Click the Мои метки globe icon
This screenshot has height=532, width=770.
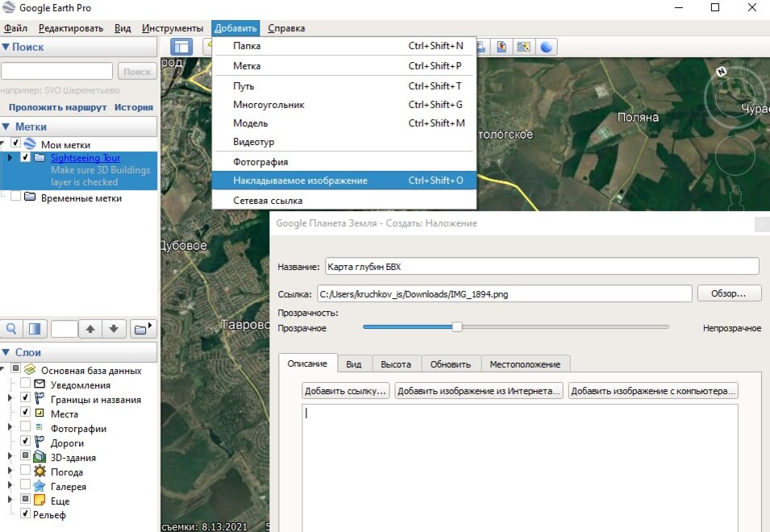point(30,143)
